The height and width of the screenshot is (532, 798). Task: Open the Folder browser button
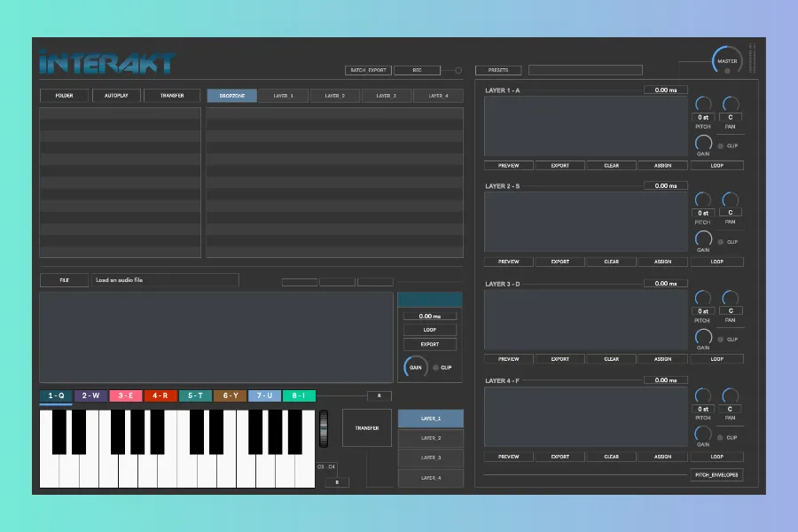point(64,95)
